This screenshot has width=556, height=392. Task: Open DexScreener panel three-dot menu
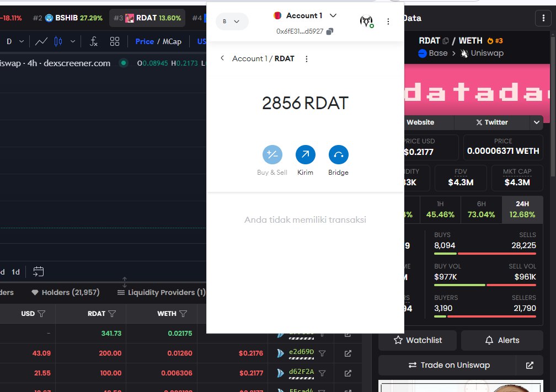543,18
